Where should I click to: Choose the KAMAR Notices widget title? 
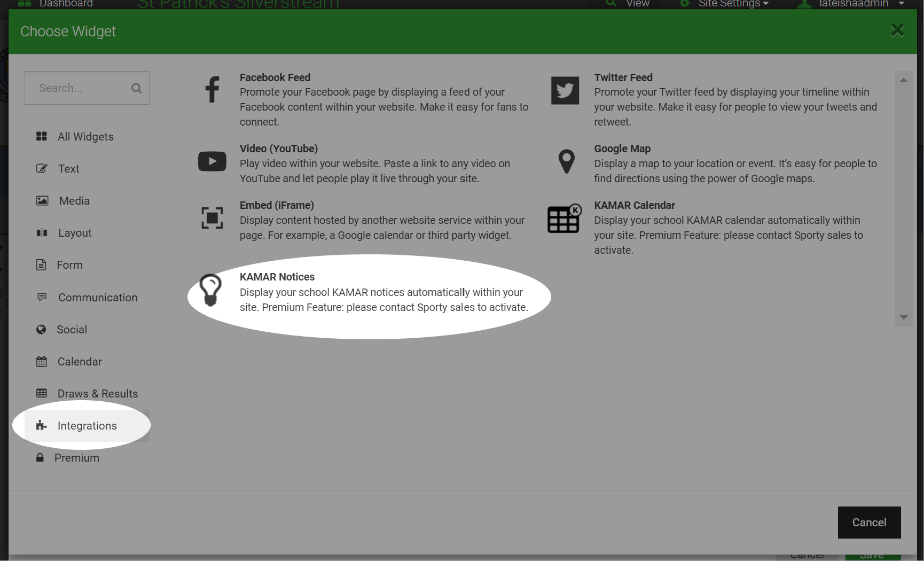[277, 277]
